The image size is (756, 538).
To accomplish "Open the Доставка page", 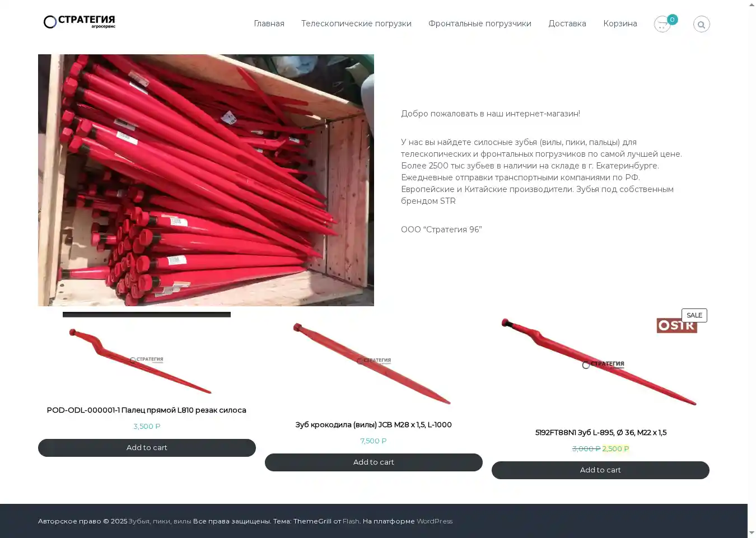I will click(x=567, y=24).
